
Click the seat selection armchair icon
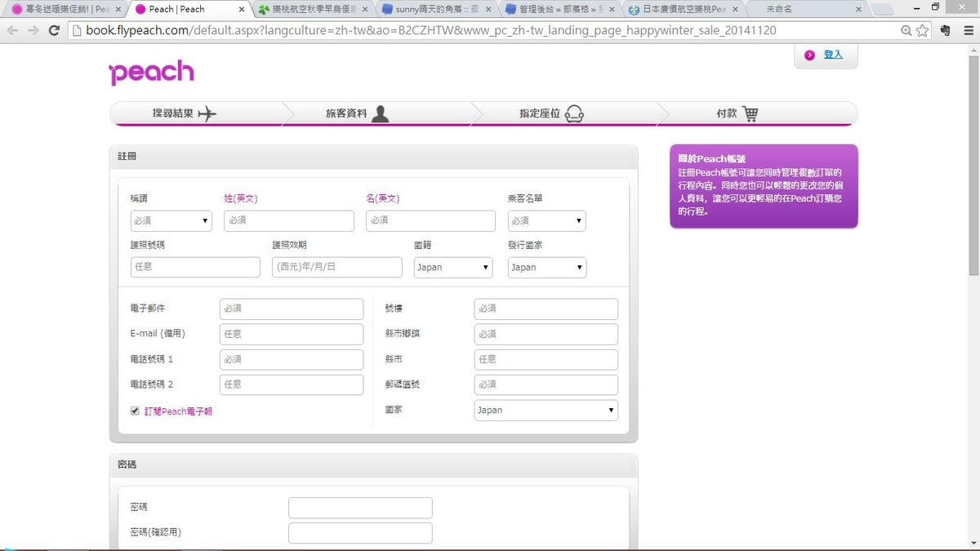point(574,113)
